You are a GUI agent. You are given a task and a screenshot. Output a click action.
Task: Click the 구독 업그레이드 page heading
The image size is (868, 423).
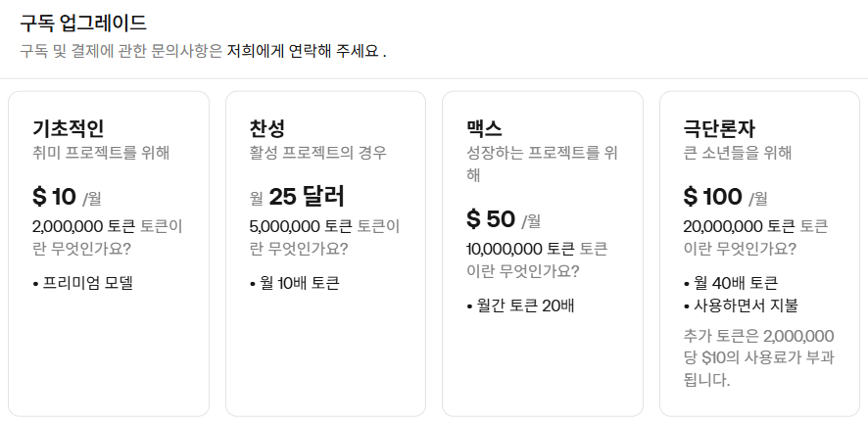click(x=83, y=23)
